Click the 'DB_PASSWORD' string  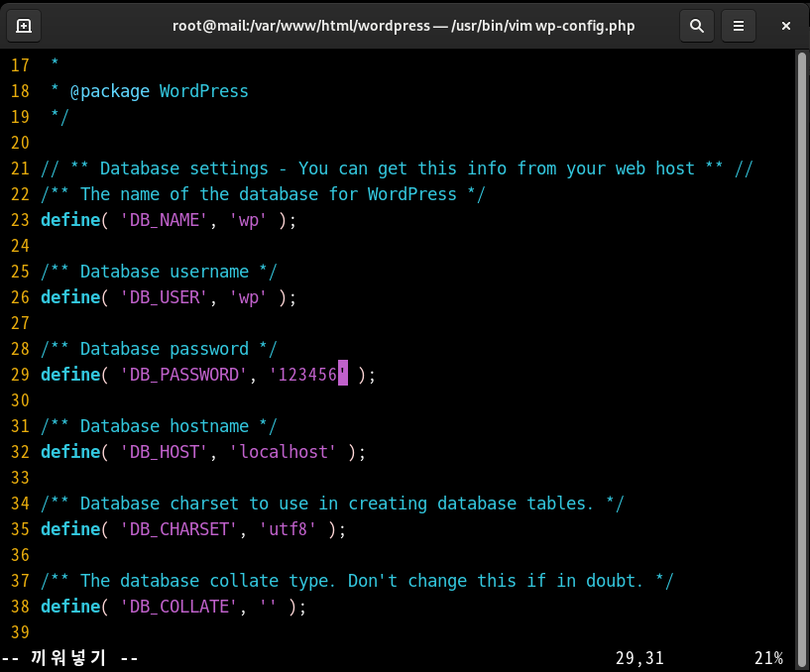(183, 375)
